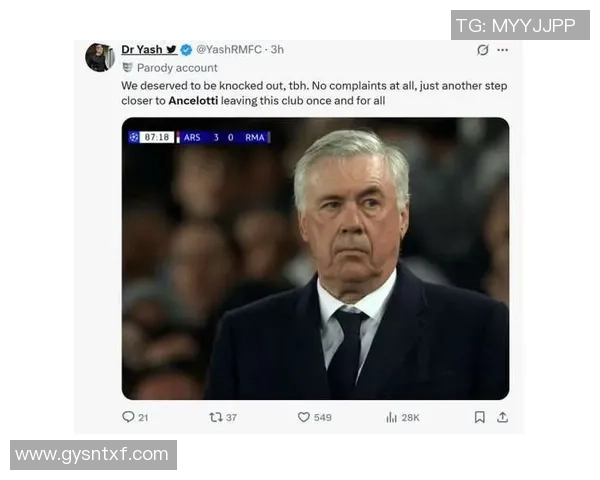Viewport: 600px width, 480px height.
Task: Open Dr Yash profile name link
Action: (142, 49)
